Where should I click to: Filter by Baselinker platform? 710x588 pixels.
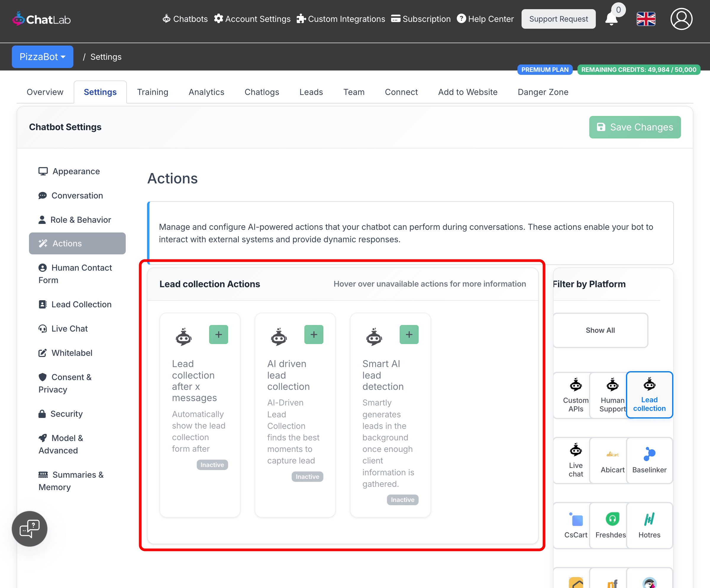click(x=649, y=460)
